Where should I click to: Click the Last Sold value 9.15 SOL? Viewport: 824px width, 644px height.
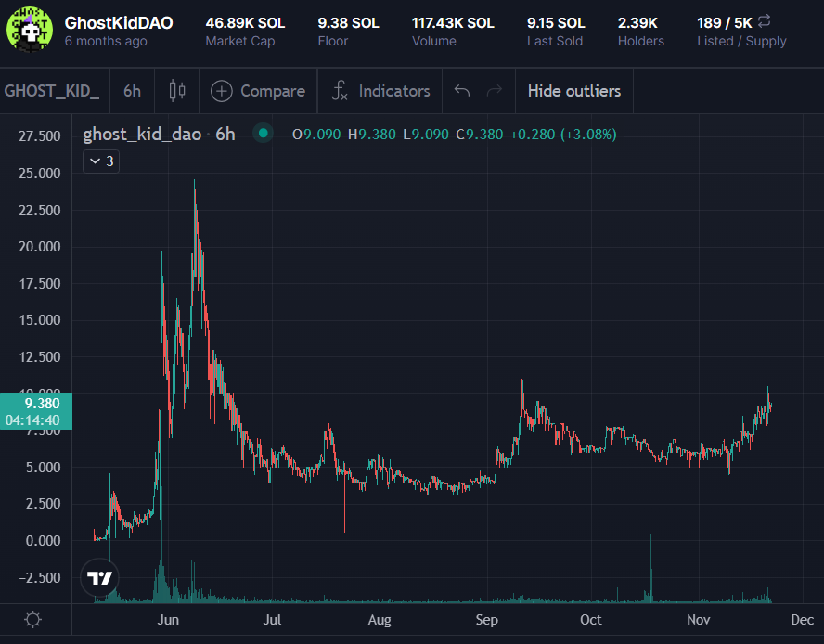click(556, 23)
